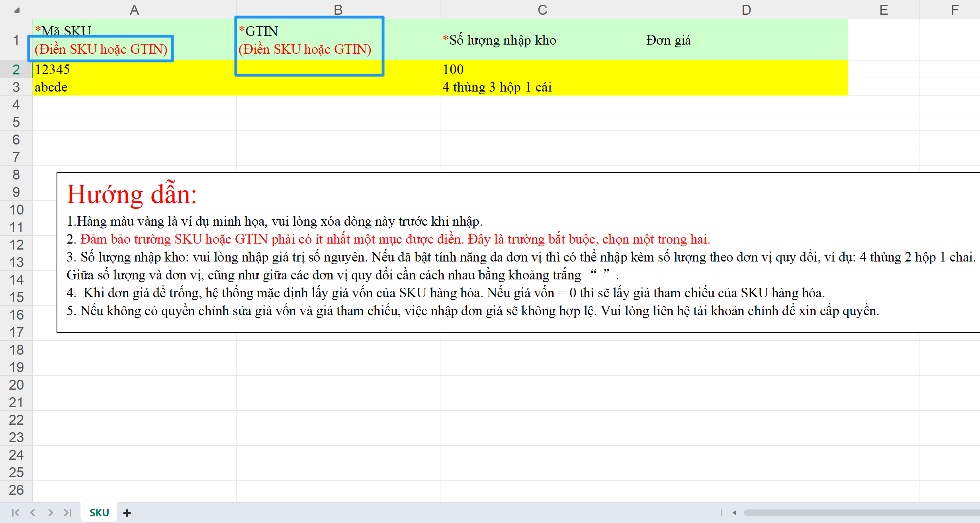Click next sheet navigation arrow

click(x=50, y=513)
